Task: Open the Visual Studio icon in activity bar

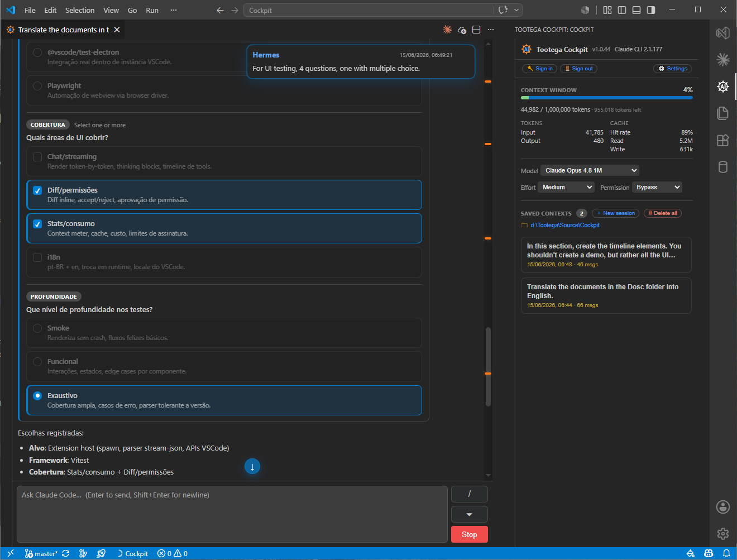Action: [x=723, y=33]
